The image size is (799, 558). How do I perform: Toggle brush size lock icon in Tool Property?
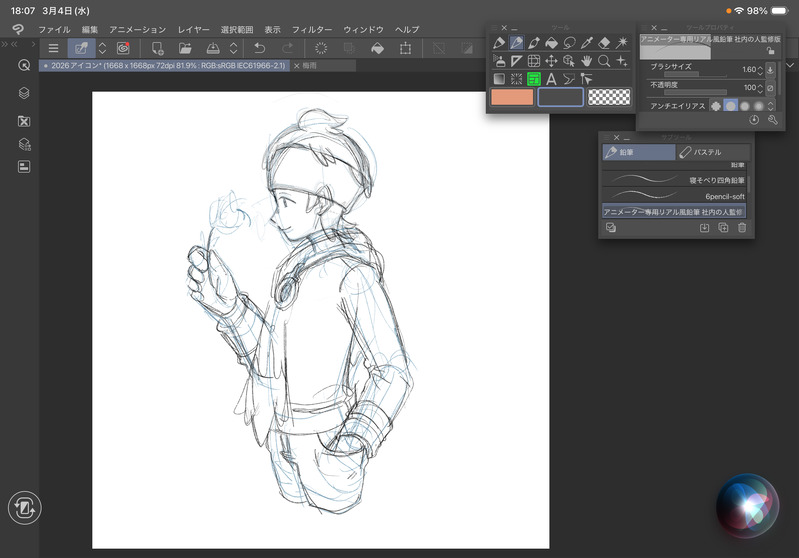(770, 51)
